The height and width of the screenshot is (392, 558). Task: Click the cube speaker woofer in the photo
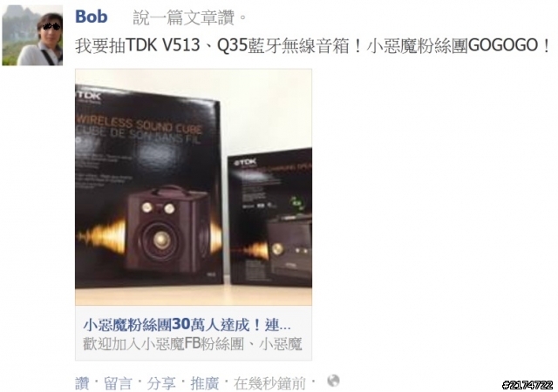160,240
